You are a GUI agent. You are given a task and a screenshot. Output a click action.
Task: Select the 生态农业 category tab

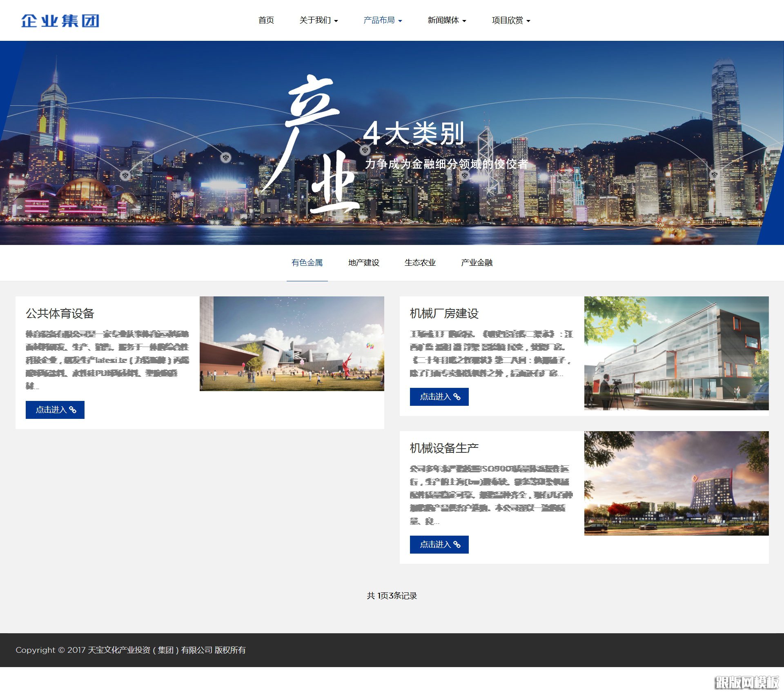420,263
